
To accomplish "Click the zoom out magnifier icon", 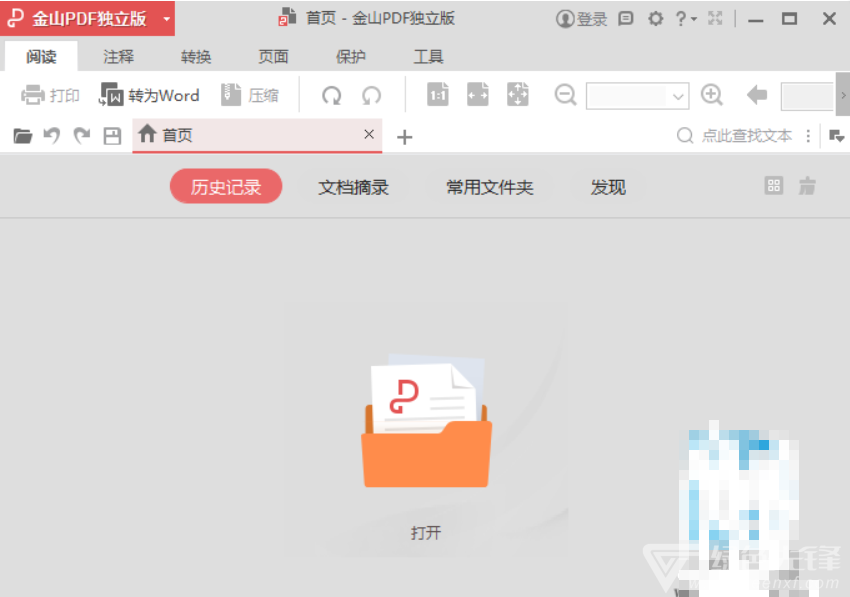I will 566,95.
